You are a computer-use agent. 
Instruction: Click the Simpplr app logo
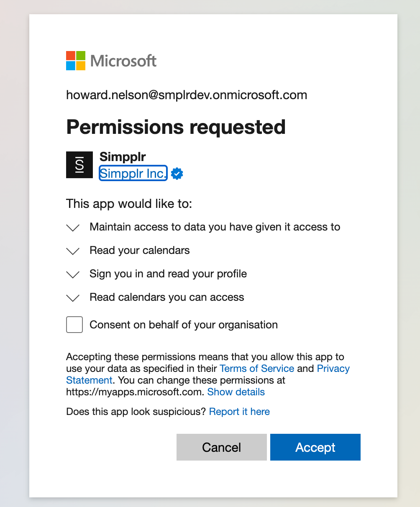tap(79, 164)
